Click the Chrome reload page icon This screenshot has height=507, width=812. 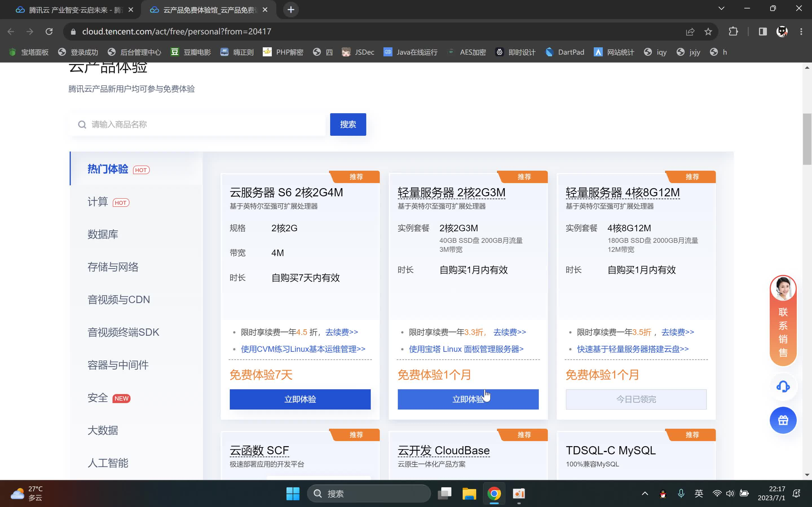[49, 32]
